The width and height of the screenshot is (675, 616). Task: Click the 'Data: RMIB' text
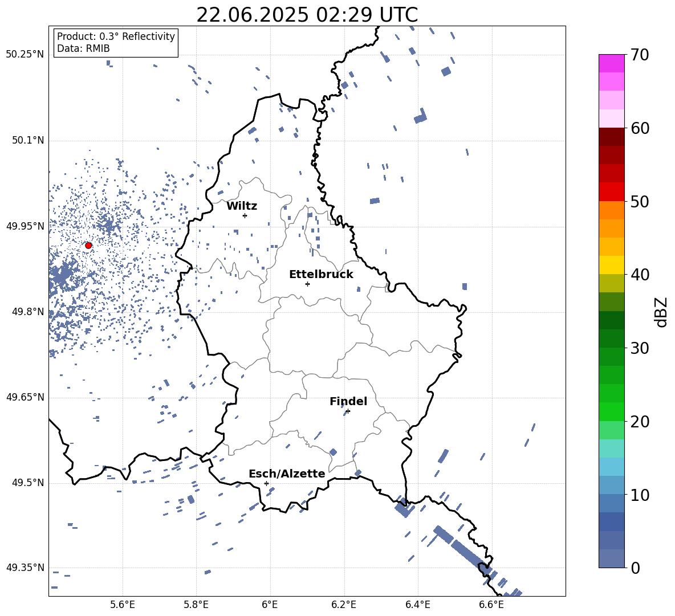pos(83,48)
